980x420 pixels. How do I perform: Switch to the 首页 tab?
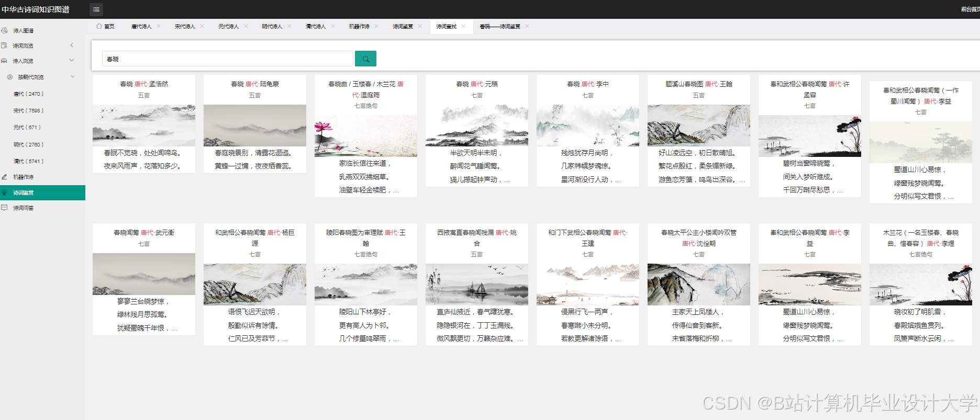(105, 26)
